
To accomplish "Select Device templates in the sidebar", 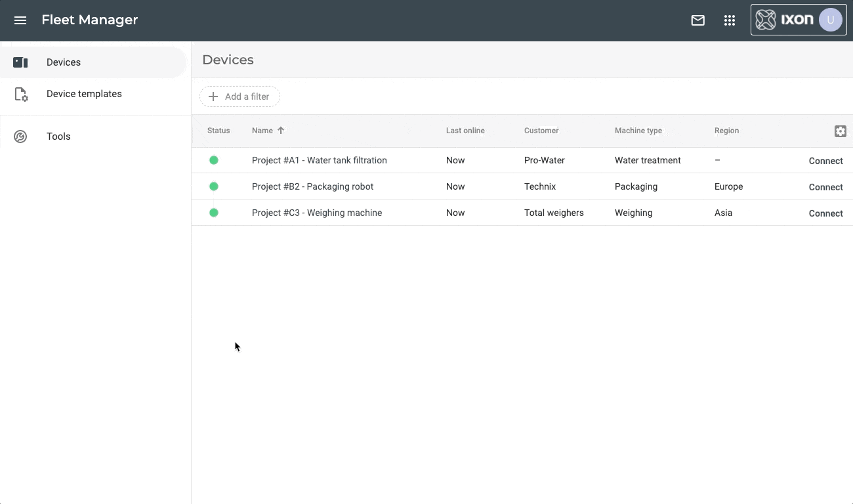I will point(84,94).
